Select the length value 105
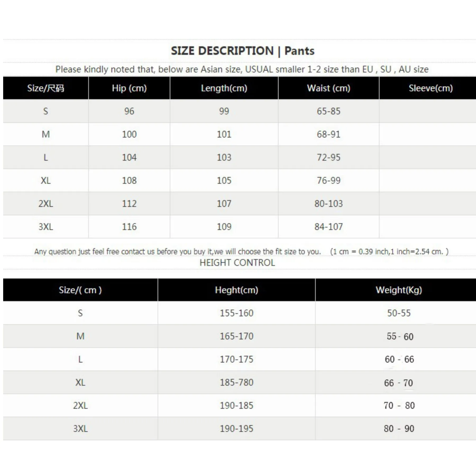The height and width of the screenshot is (476, 476). 224,180
